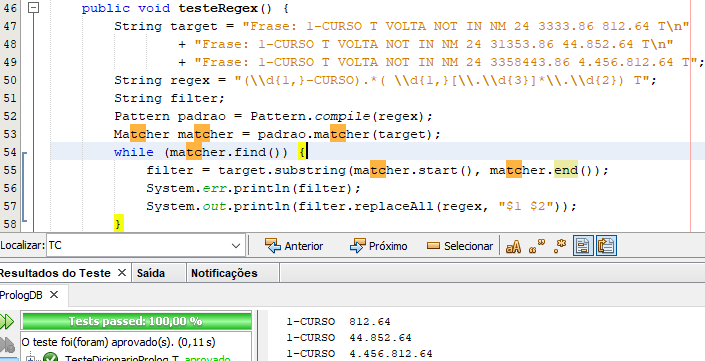Switch to the Saída tab
705x361 pixels.
pyautogui.click(x=151, y=273)
